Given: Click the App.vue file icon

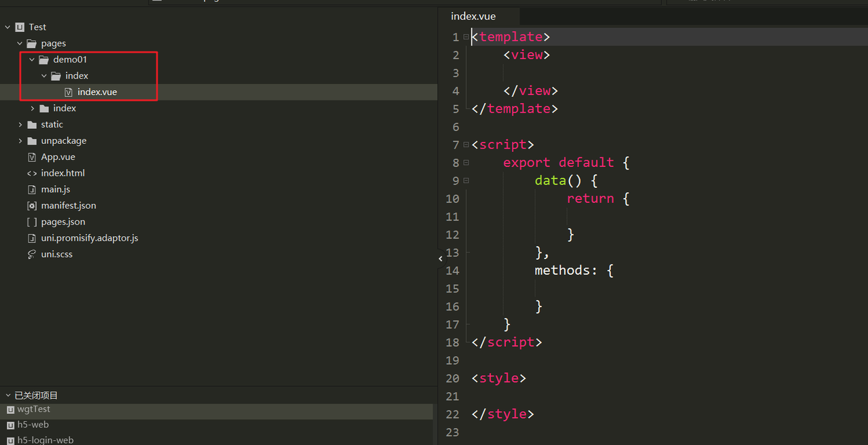Looking at the screenshot, I should (x=32, y=157).
